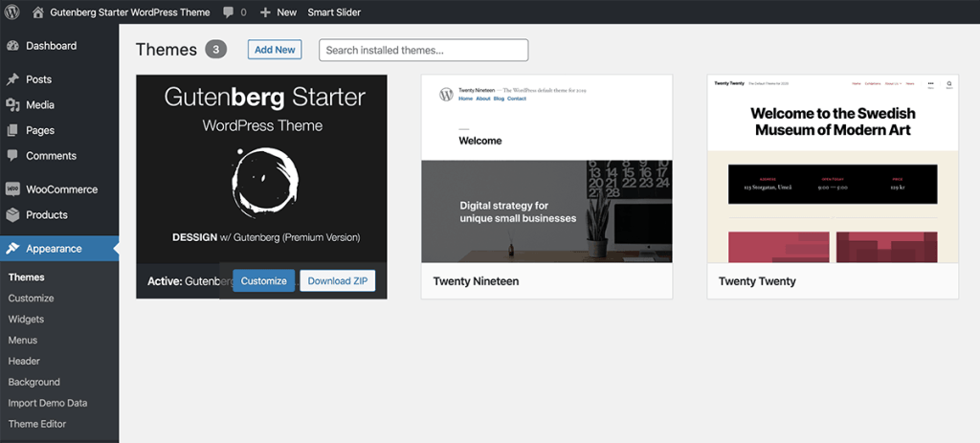This screenshot has width=980, height=443.
Task: Focus the Search installed themes field
Action: (424, 50)
